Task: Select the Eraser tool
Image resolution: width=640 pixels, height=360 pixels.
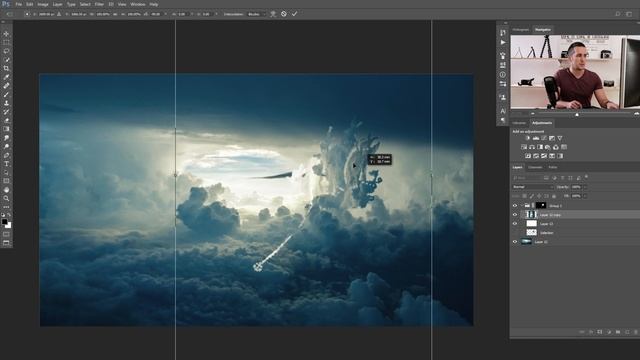Action: pyautogui.click(x=6, y=120)
